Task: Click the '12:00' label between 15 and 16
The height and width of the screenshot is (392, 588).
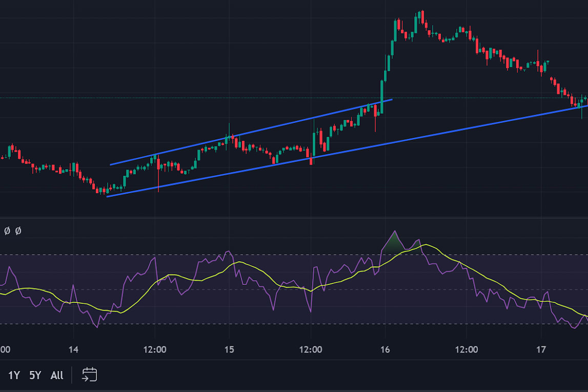Action: coord(311,349)
